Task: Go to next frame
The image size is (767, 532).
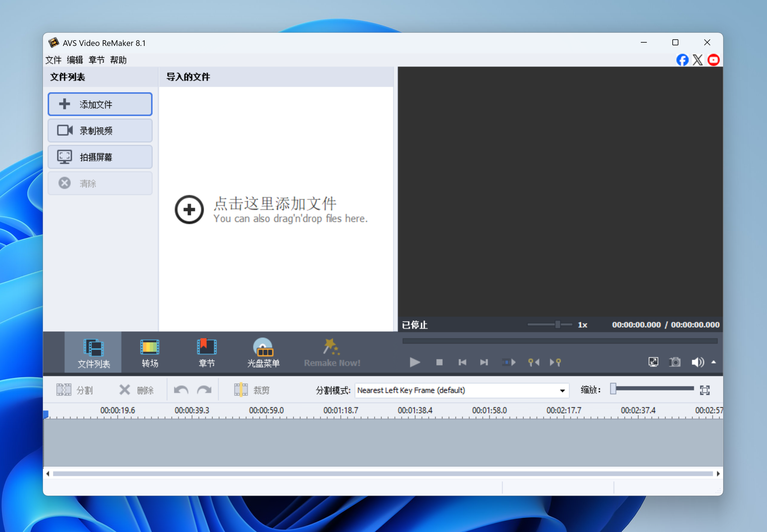Action: pyautogui.click(x=484, y=362)
